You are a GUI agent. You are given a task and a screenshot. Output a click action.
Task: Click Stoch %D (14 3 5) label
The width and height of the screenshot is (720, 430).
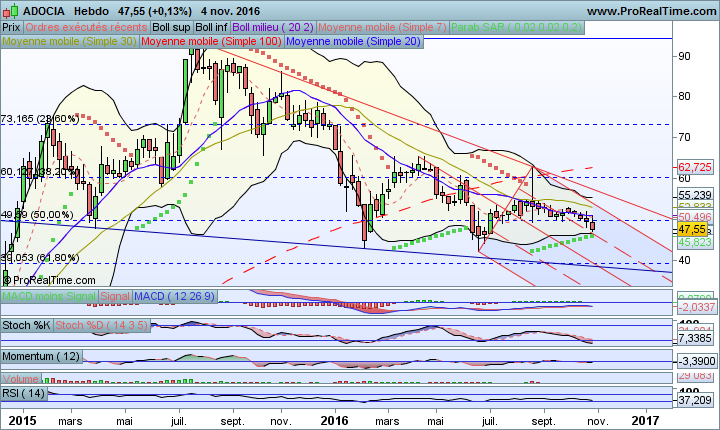tap(101, 325)
